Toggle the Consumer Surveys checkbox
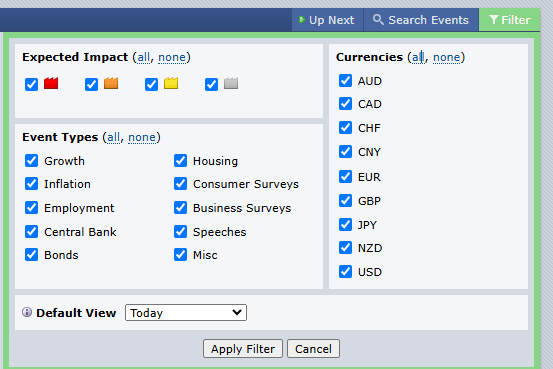 [x=180, y=183]
